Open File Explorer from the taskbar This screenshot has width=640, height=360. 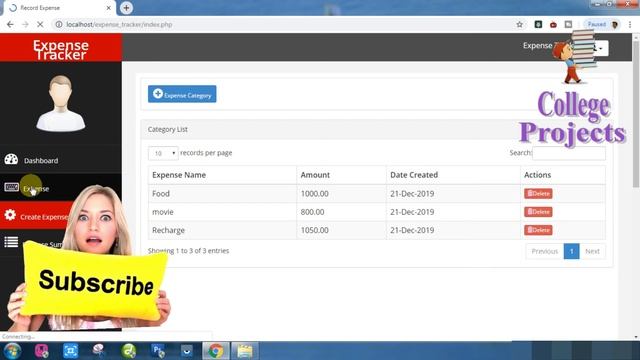click(x=245, y=351)
